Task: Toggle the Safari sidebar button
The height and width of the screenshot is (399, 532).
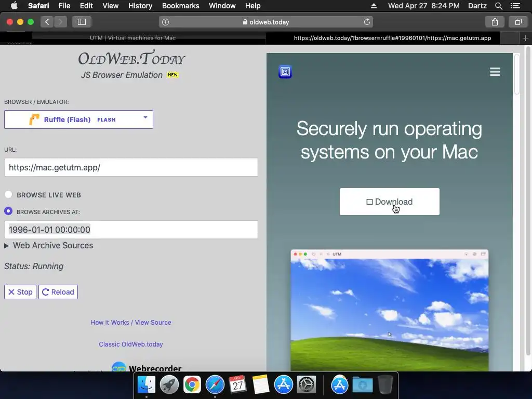Action: pos(82,22)
